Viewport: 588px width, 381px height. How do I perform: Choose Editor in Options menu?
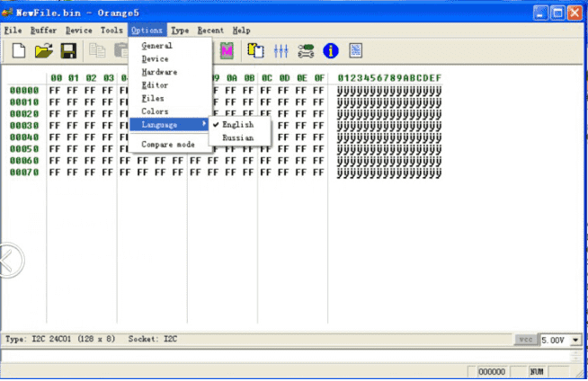pos(171,85)
